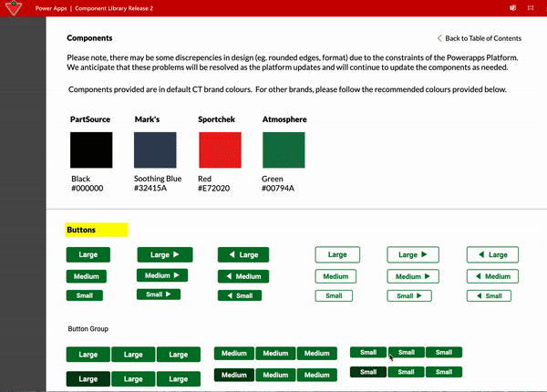Click the Soothing Blue colour name
The image size is (547, 392).
pos(158,179)
